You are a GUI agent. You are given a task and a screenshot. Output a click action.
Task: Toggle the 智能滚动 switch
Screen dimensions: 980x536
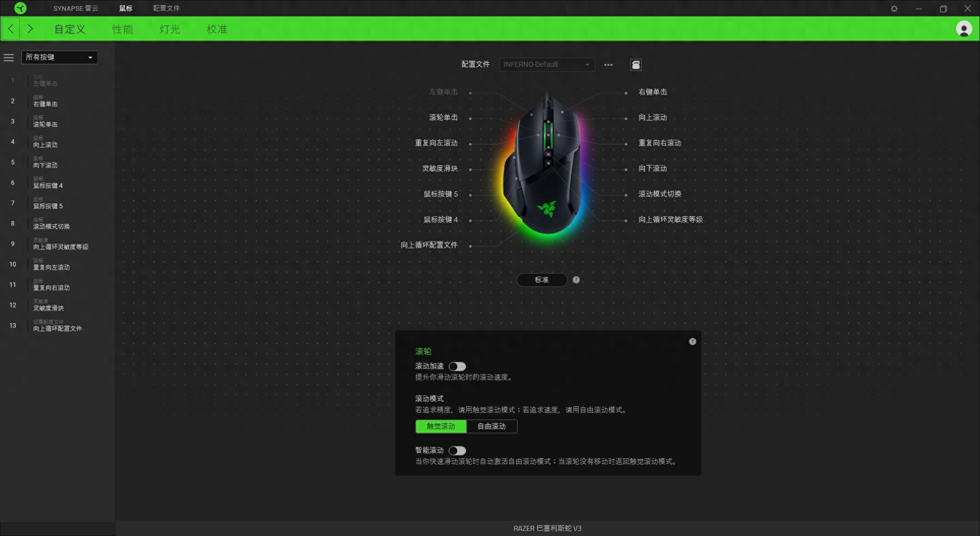click(457, 451)
